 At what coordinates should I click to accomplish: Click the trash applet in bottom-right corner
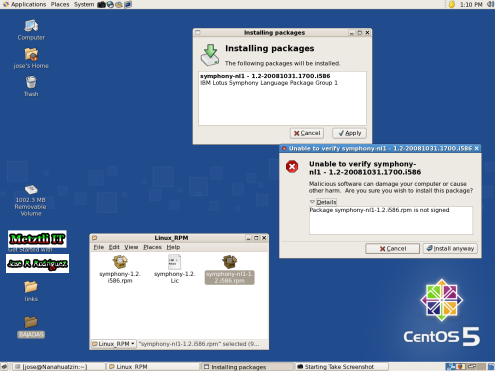491,367
